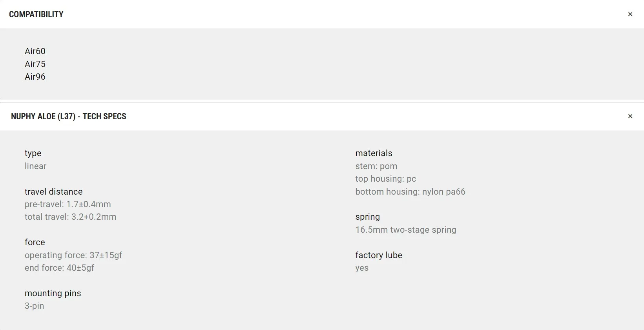Toggle the NUPHY ALOE (L37) - TECH SPECS header
This screenshot has height=330, width=644.
coord(69,117)
